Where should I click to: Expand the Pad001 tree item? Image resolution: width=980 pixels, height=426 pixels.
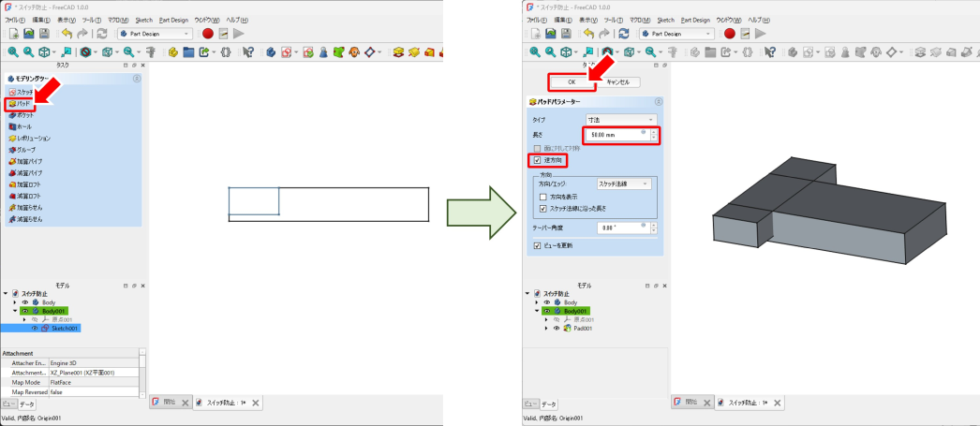[546, 329]
